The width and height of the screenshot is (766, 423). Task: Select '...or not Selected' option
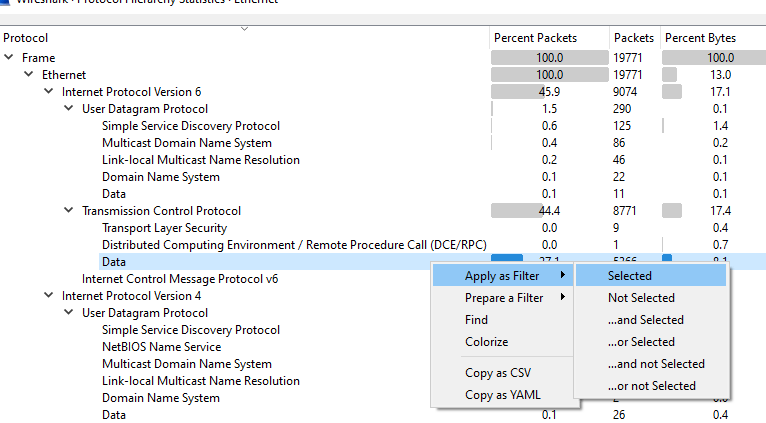(652, 386)
